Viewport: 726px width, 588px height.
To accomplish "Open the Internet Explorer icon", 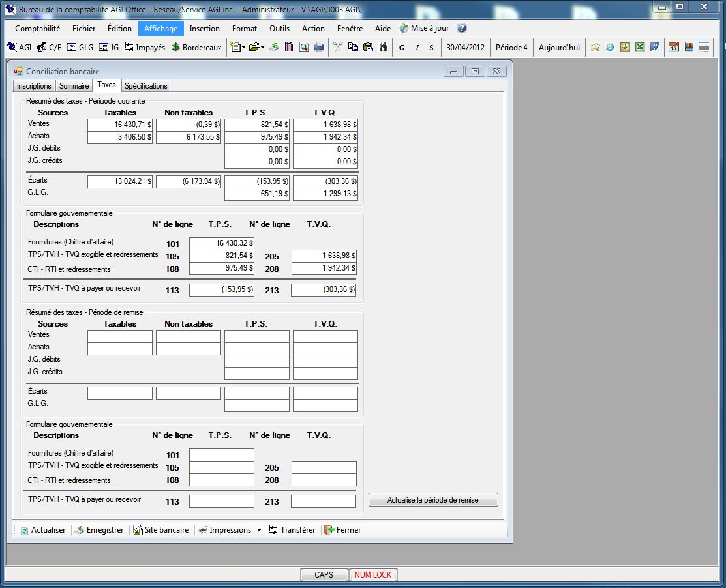I will pos(610,47).
